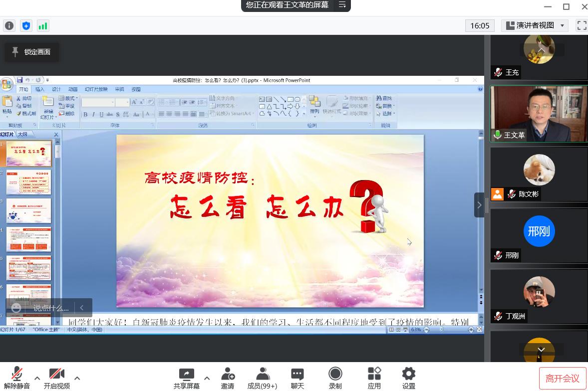Image resolution: width=588 pixels, height=391 pixels.
Task: Click the 离开会议 leave button
Action: click(x=562, y=379)
